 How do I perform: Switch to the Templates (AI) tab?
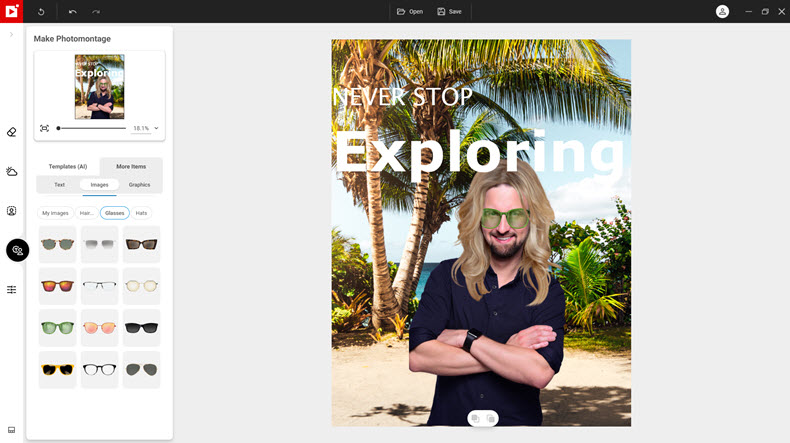pyautogui.click(x=68, y=166)
